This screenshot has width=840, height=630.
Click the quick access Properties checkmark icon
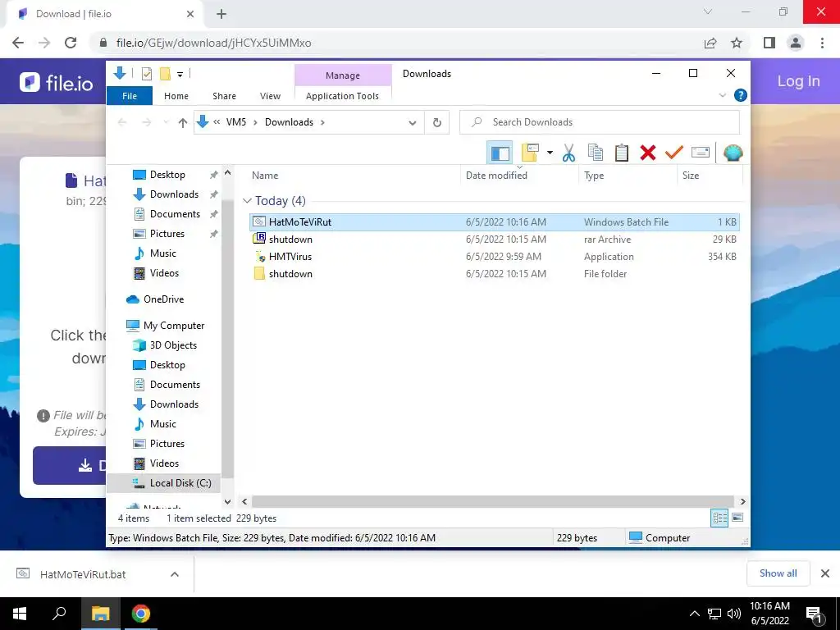tap(146, 74)
